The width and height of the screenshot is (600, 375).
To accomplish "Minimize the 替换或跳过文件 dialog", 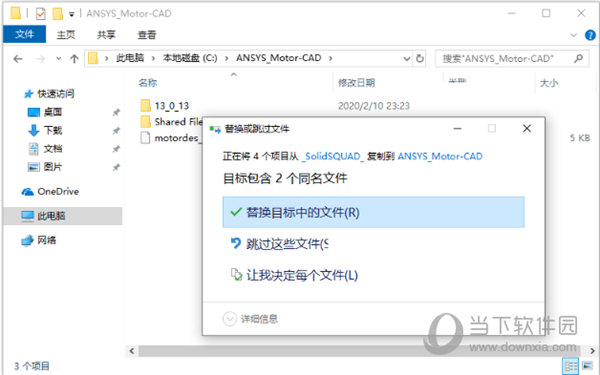I will click(457, 129).
